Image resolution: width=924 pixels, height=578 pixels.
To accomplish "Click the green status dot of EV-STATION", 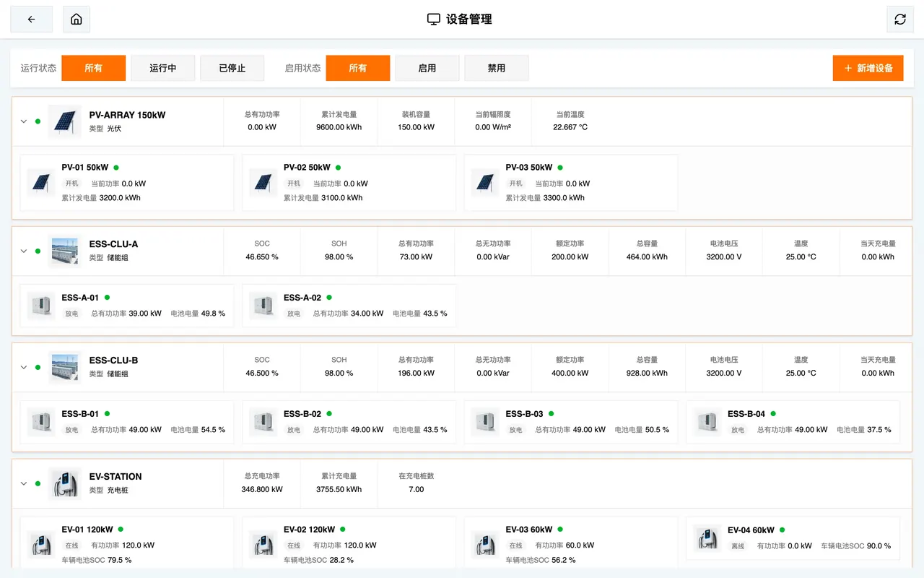I will (x=38, y=483).
